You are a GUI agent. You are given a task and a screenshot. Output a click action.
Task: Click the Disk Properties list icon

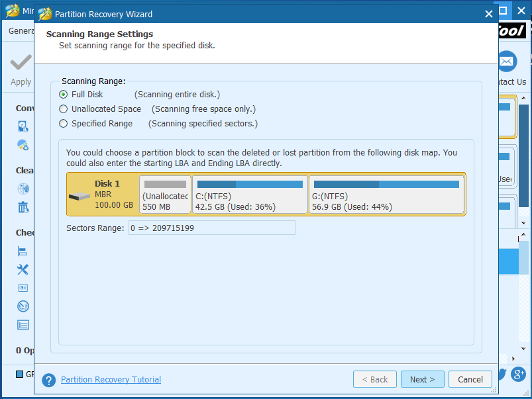pyautogui.click(x=23, y=325)
